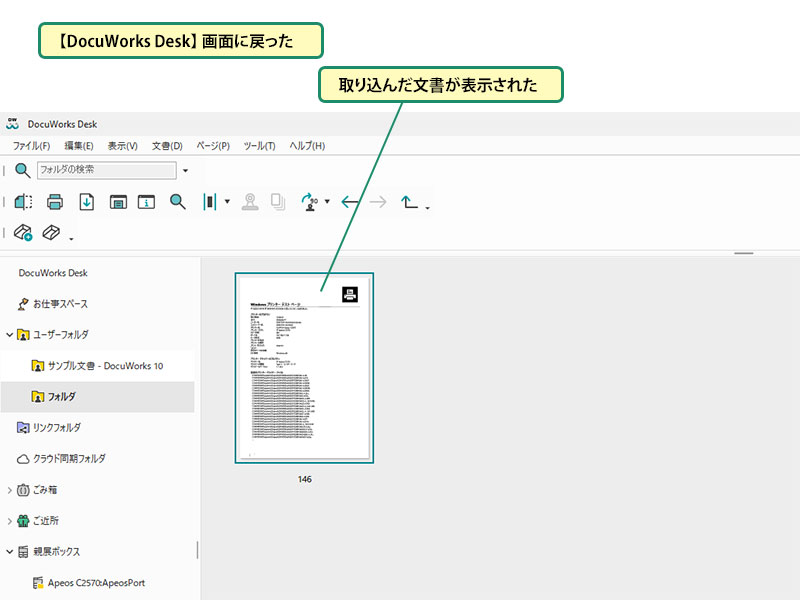Image resolution: width=800 pixels, height=600 pixels.
Task: Click the リンクフォルダ folder icon
Action: pos(23,428)
